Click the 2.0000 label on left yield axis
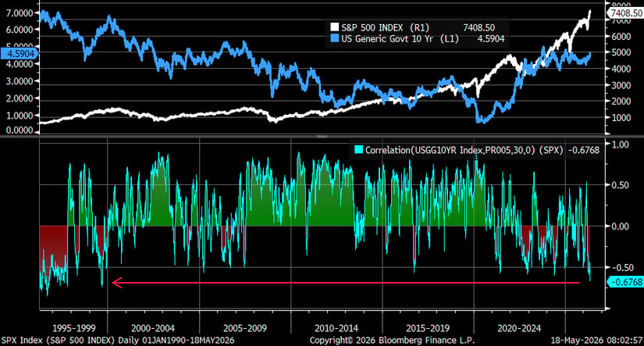644x346 pixels. [x=20, y=98]
